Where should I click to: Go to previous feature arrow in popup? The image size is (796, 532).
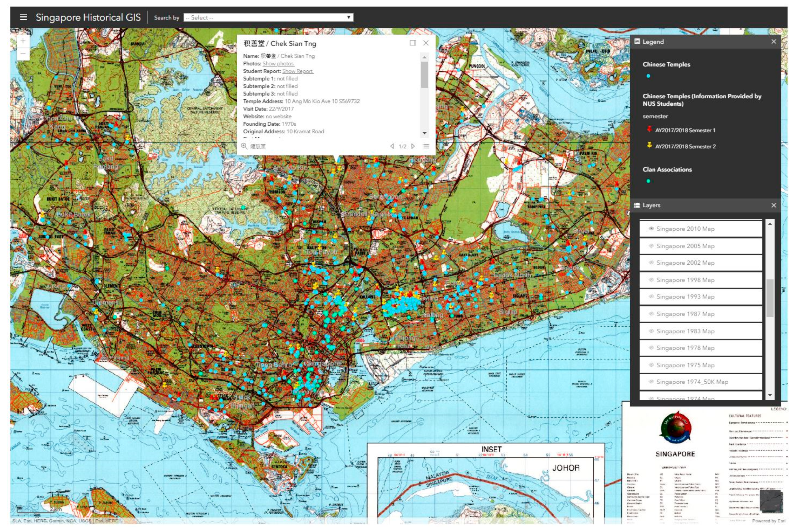392,146
